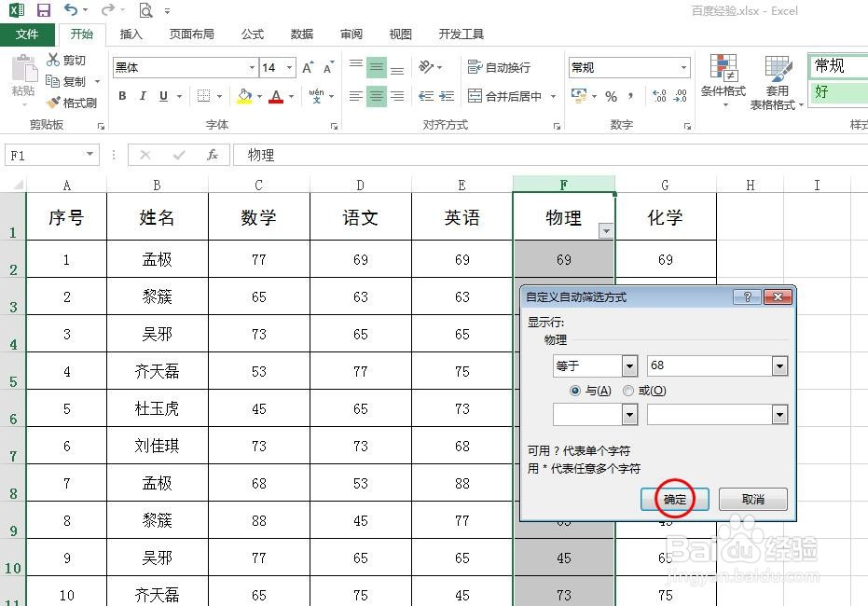Click 取消 to dismiss the filter dialog
The height and width of the screenshot is (606, 868).
coord(752,499)
